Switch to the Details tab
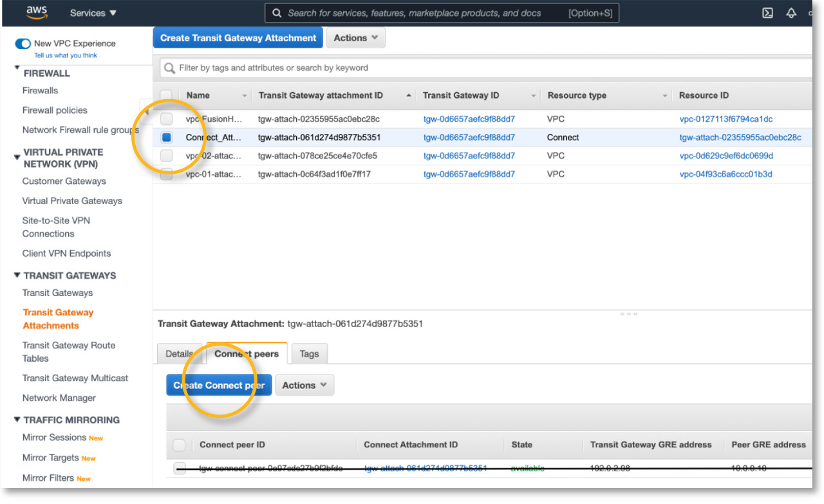824x504 pixels. tap(180, 353)
